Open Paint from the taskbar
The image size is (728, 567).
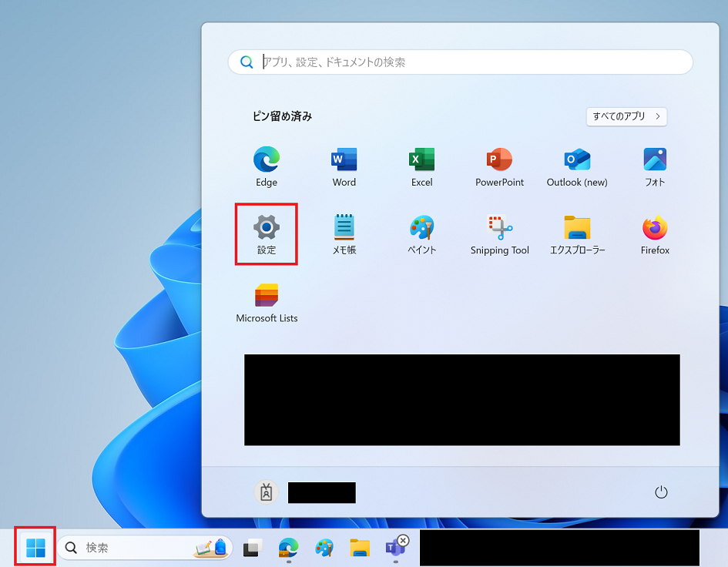(x=324, y=548)
